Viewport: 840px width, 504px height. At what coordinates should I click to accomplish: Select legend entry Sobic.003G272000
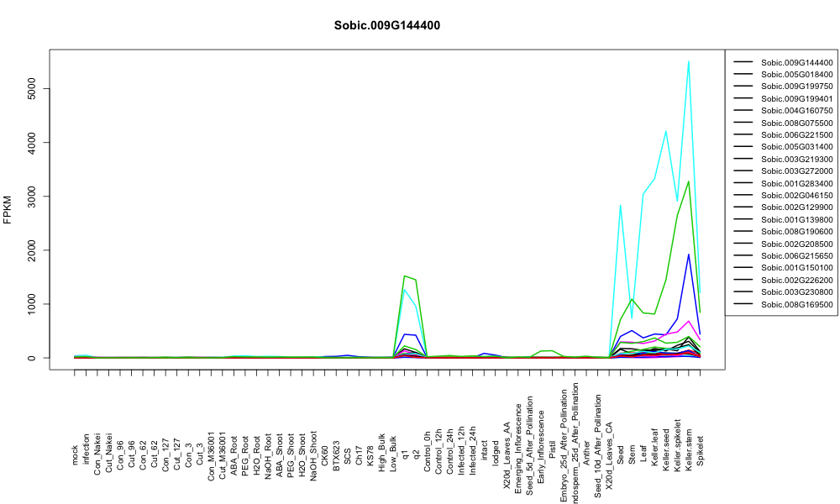[783, 171]
